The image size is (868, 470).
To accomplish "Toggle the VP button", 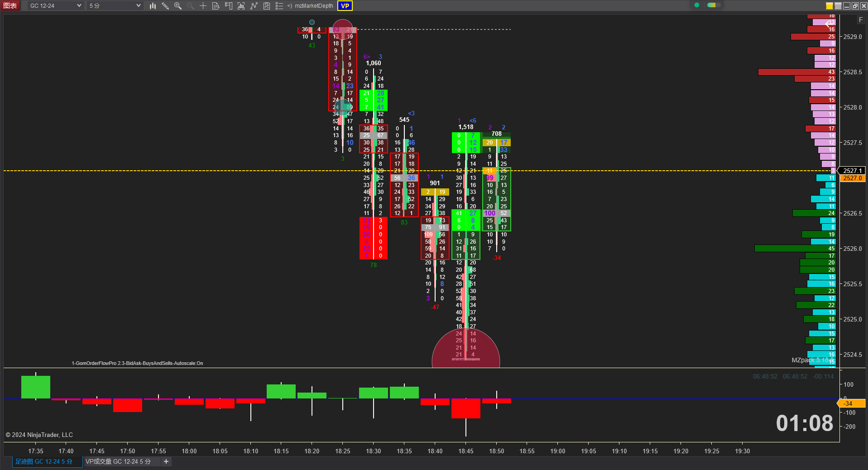I will (345, 6).
